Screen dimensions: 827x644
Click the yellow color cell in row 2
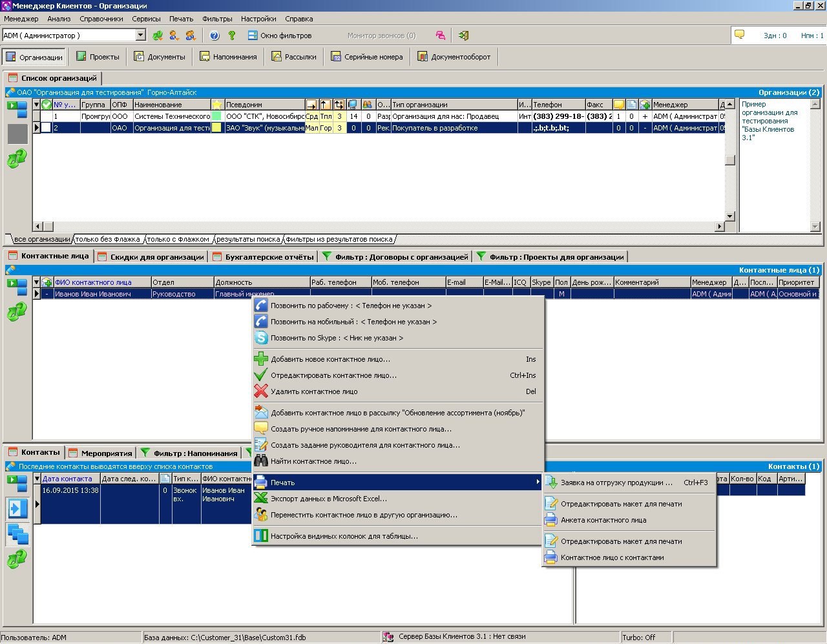tap(217, 128)
